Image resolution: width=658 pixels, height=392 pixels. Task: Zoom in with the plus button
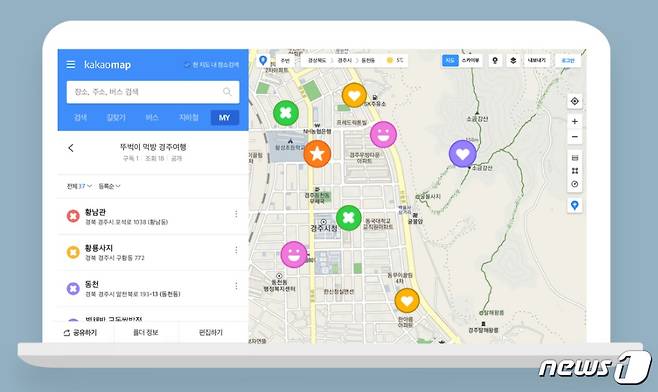point(574,122)
